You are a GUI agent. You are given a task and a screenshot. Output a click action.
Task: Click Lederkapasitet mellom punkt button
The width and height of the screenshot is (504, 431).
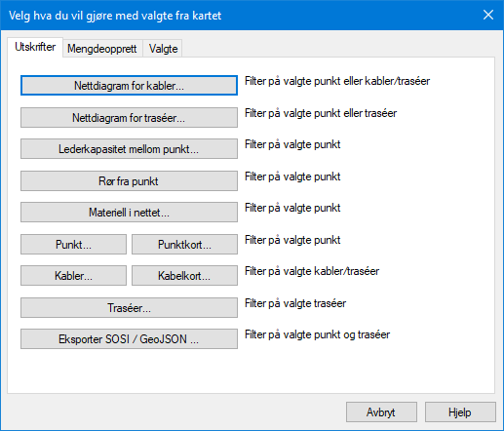[x=129, y=149]
